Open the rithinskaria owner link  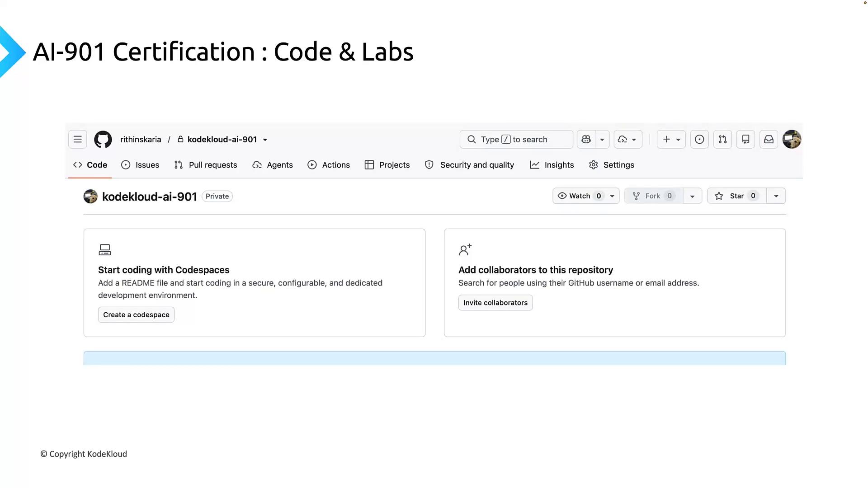[141, 139]
